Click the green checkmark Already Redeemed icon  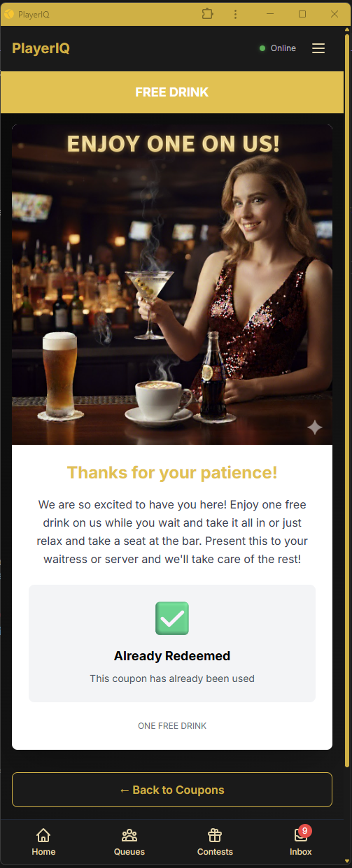click(x=172, y=618)
